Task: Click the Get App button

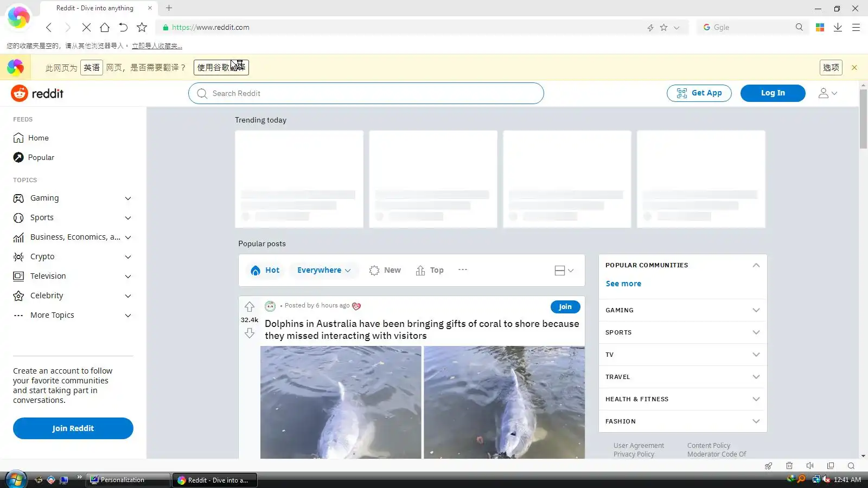Action: pyautogui.click(x=699, y=93)
